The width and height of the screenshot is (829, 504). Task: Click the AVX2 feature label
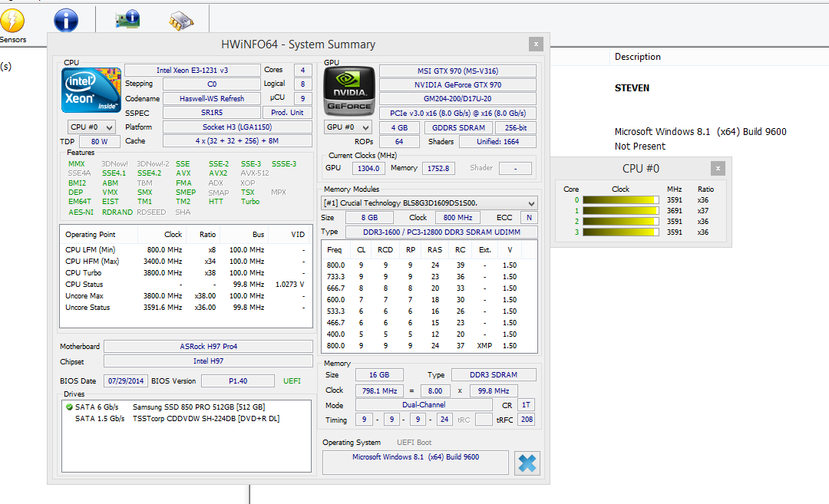click(x=218, y=173)
